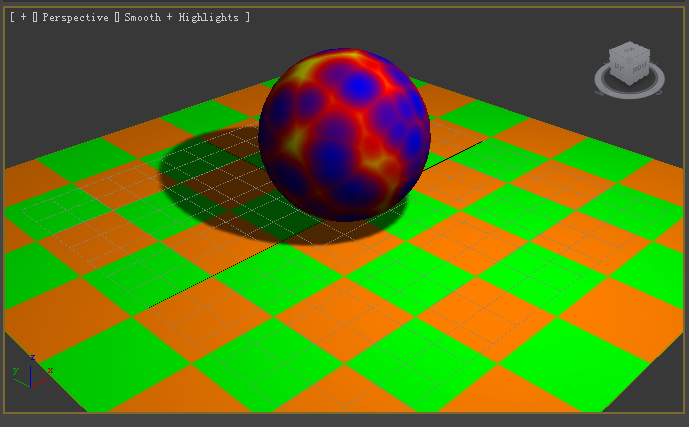Click the ViewCube edge between Top and Left

coord(619,54)
